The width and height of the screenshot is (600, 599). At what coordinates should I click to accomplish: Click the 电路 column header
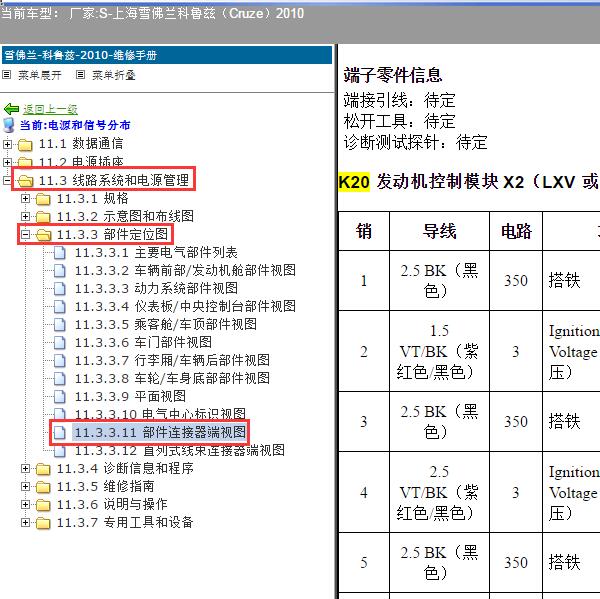point(516,231)
